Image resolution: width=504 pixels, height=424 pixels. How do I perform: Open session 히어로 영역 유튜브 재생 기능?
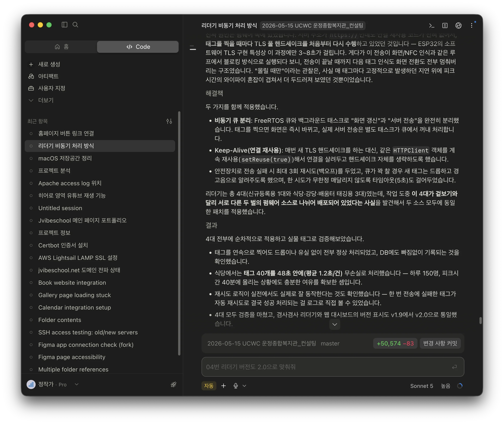[x=100, y=196]
